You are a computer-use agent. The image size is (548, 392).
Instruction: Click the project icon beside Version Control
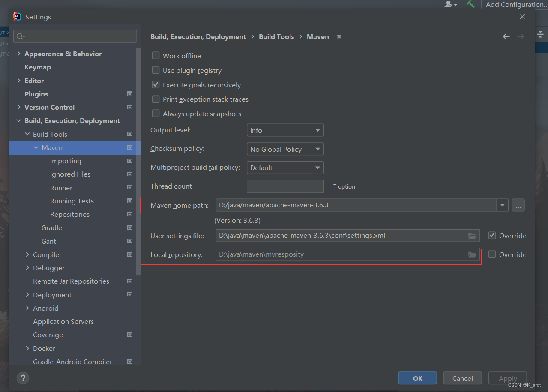130,107
